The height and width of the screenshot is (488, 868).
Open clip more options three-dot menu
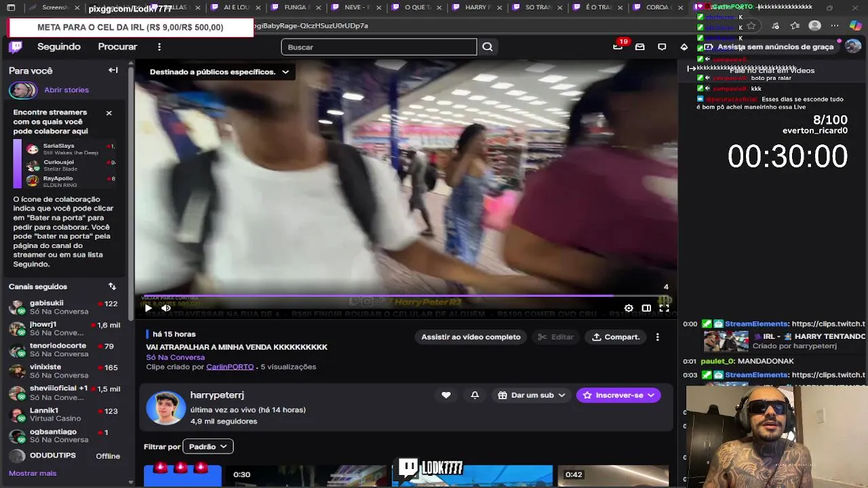pyautogui.click(x=657, y=337)
